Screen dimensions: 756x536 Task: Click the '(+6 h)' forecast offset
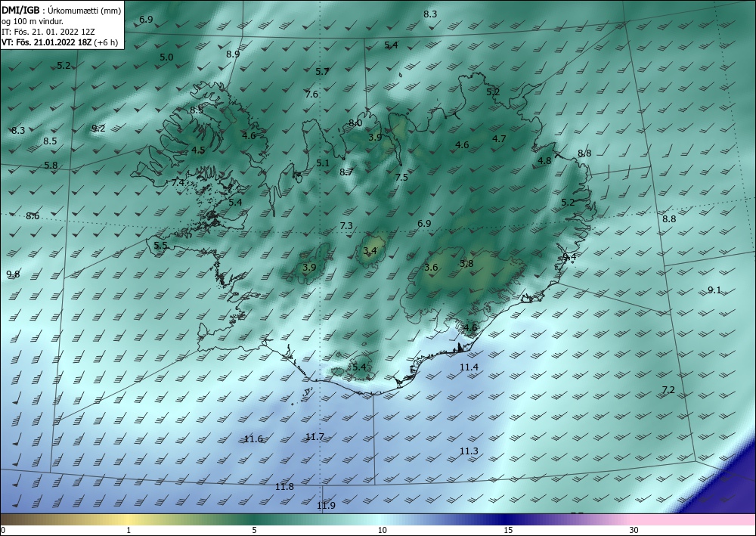point(106,42)
